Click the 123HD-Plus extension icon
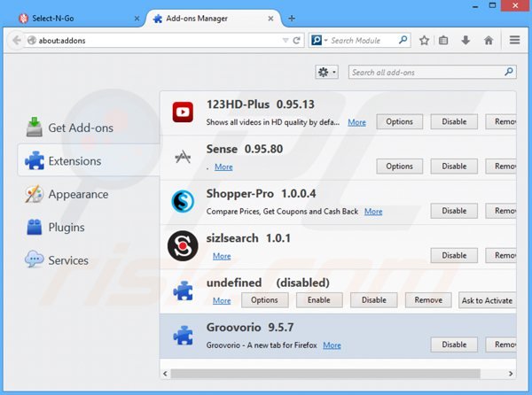This screenshot has height=395, width=532. click(x=183, y=112)
